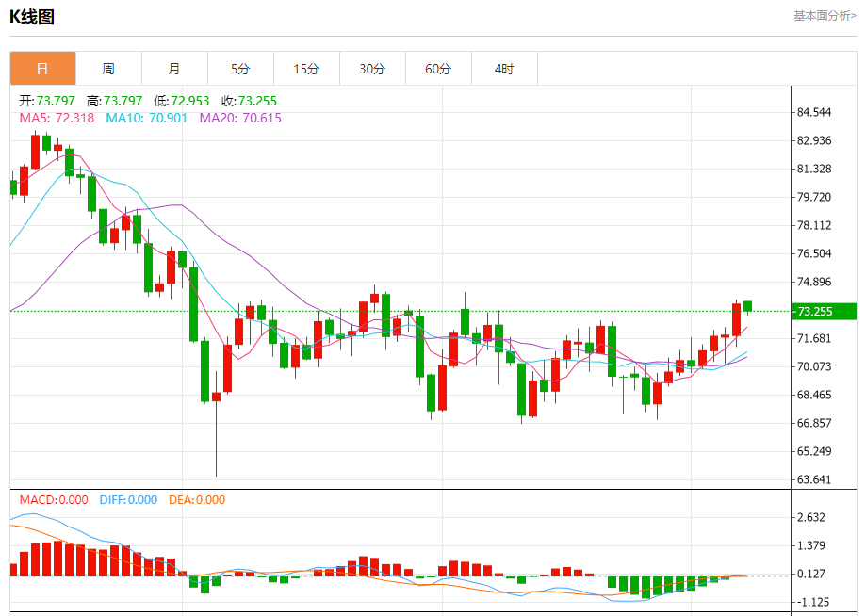Screen dimensions: 866x616
Task: Click the 79.720 price axis label
Action: pyautogui.click(x=814, y=197)
